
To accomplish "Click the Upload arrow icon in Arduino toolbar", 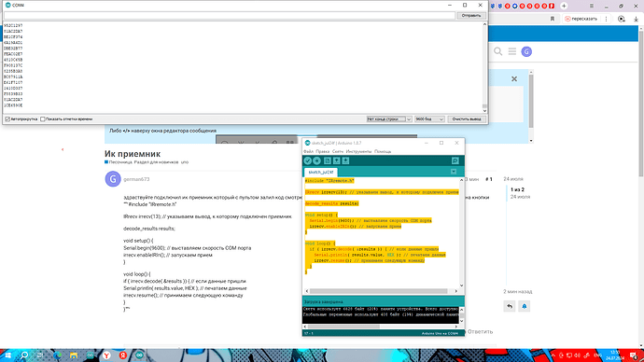I will click(316, 160).
